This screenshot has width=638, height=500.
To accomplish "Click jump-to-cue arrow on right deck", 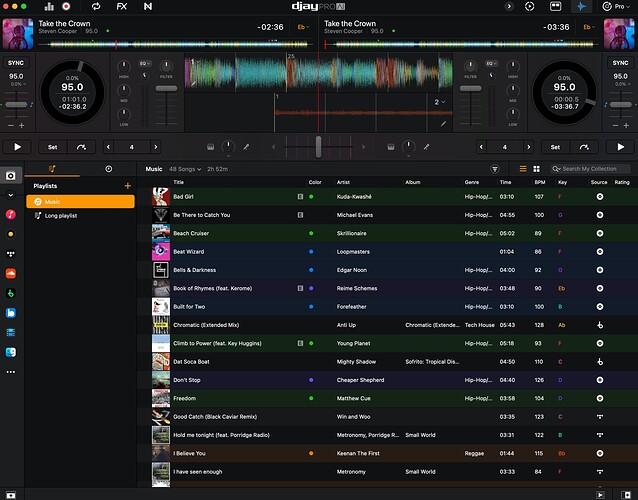I will pyautogui.click(x=584, y=147).
